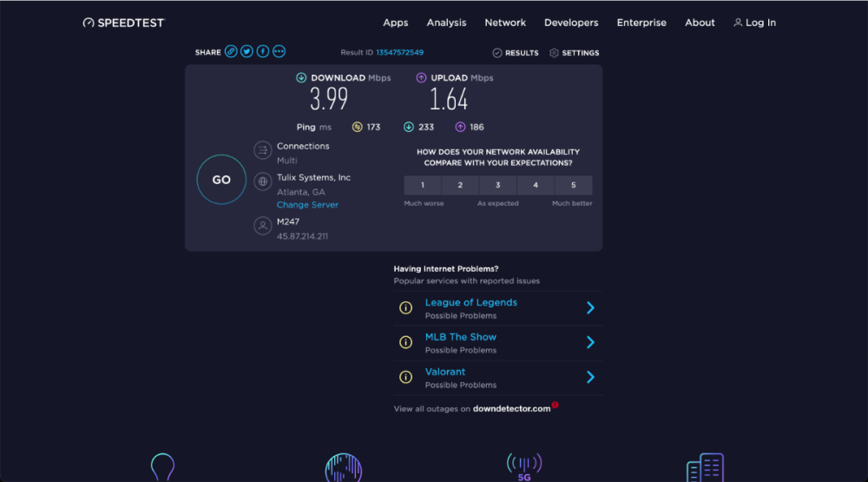Click the user ISP icon

(262, 226)
